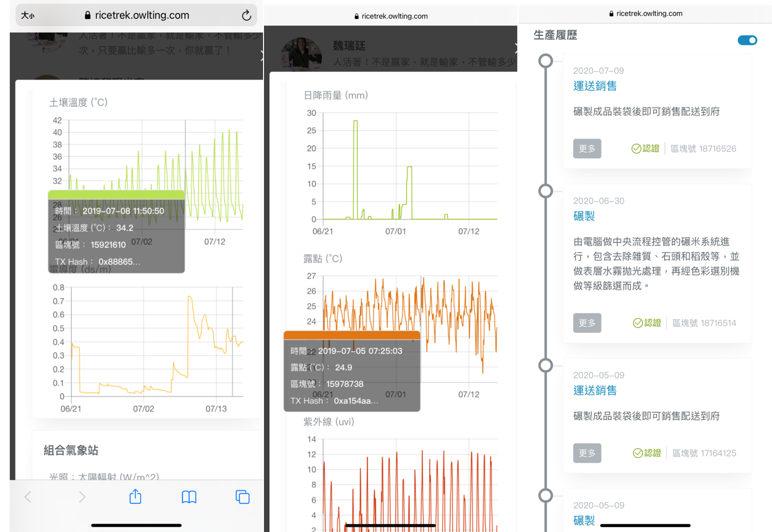772x532 pixels.
Task: Open the Safari share sheet icon
Action: point(135,496)
